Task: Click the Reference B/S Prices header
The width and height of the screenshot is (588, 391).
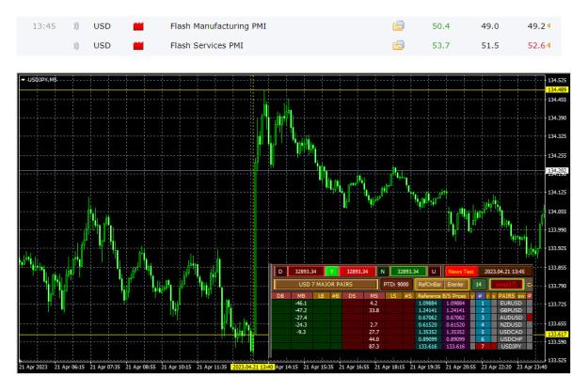Action: [x=442, y=296]
